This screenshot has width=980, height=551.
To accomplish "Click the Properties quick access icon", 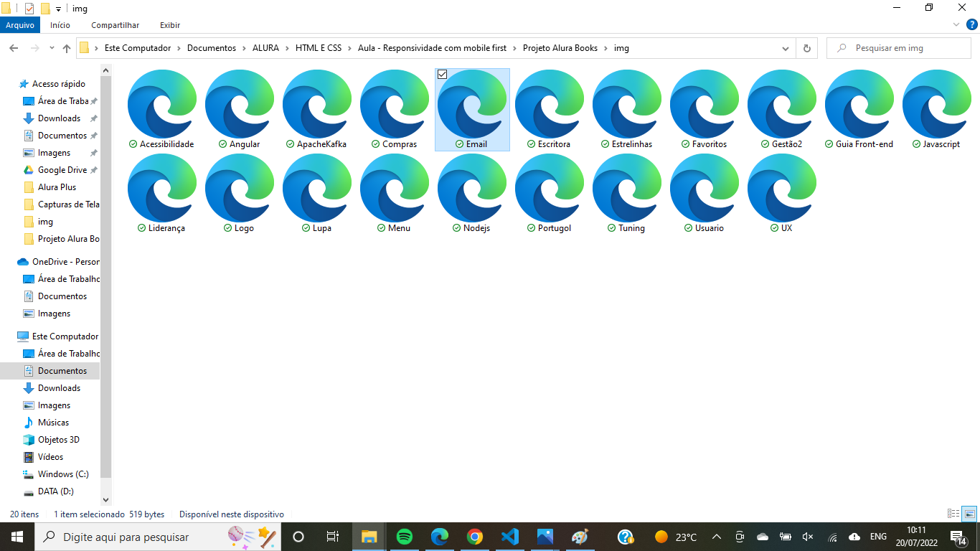I will pos(29,9).
